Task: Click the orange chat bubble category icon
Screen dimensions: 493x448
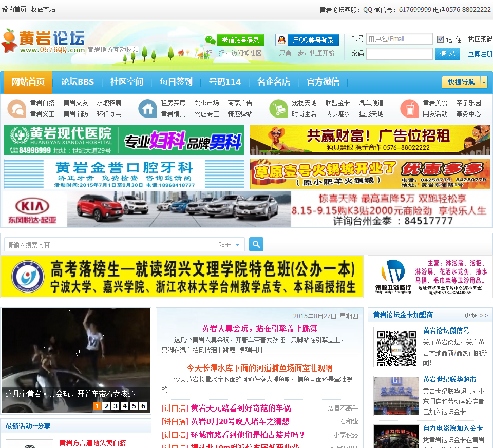Action: point(16,108)
